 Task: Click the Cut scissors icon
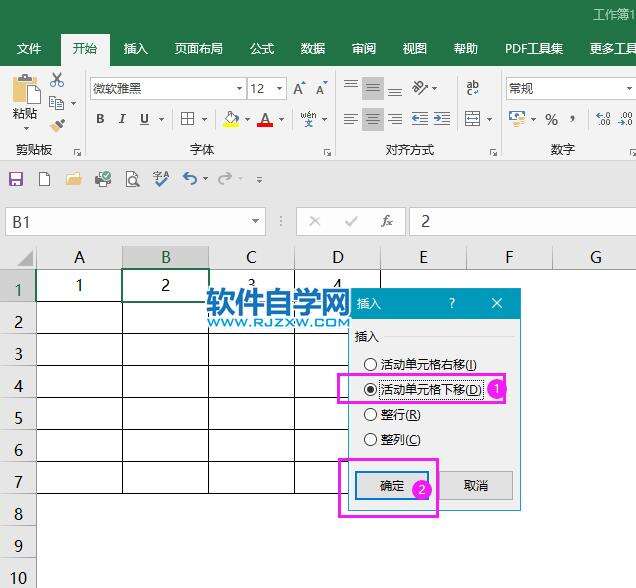click(x=57, y=80)
